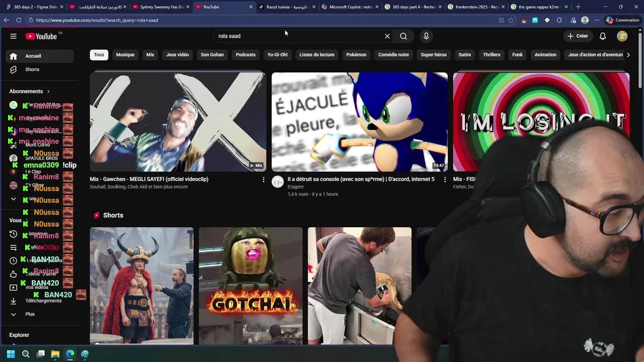
Task: Select the Podcasts filter chip
Action: pos(246,55)
